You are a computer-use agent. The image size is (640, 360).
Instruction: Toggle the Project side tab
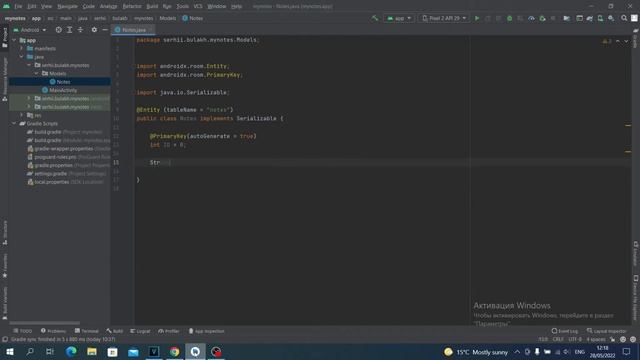pyautogui.click(x=4, y=38)
